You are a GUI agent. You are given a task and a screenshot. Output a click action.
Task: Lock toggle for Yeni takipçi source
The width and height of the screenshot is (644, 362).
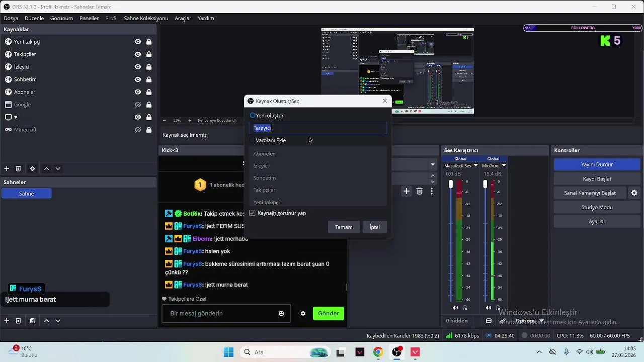tap(149, 42)
